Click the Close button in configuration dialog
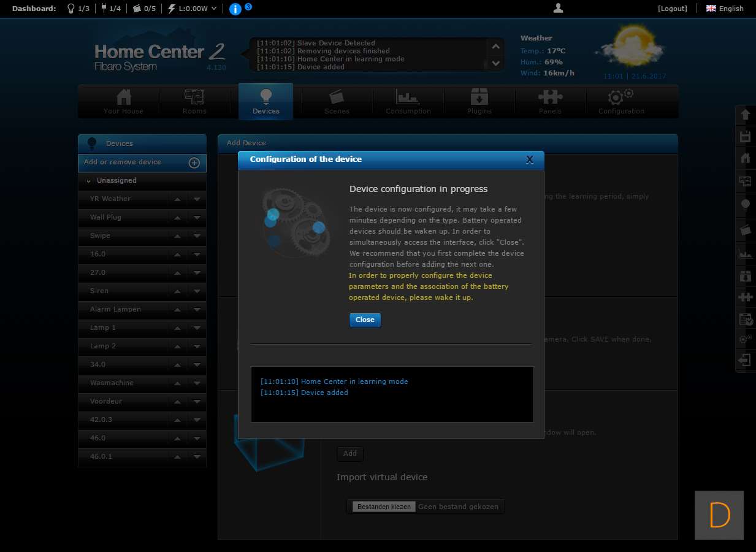This screenshot has height=552, width=756. (365, 320)
